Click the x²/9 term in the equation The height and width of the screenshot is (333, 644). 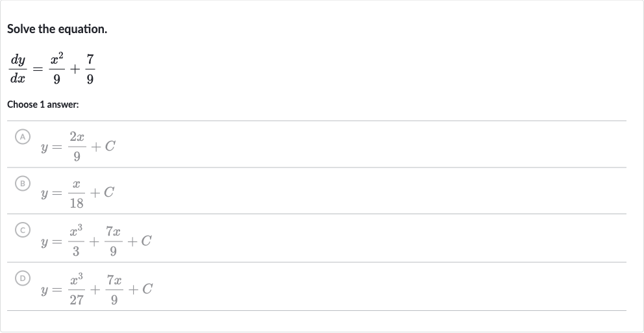(x=56, y=69)
